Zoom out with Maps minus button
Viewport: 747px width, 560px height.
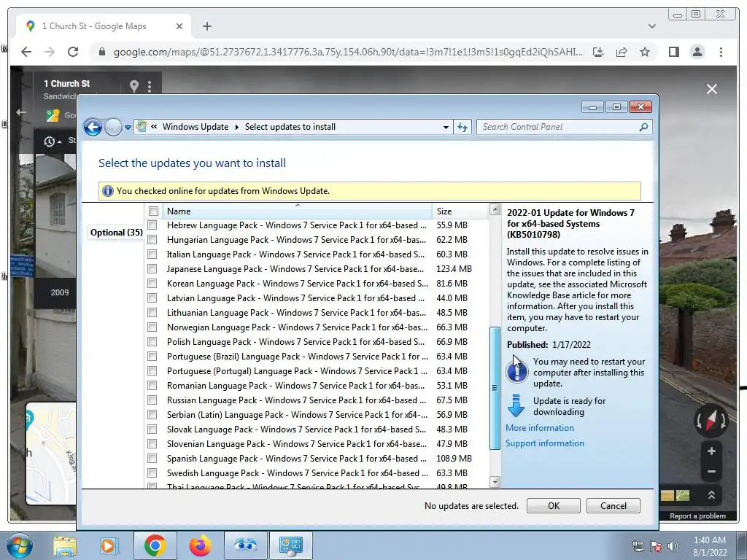click(711, 472)
